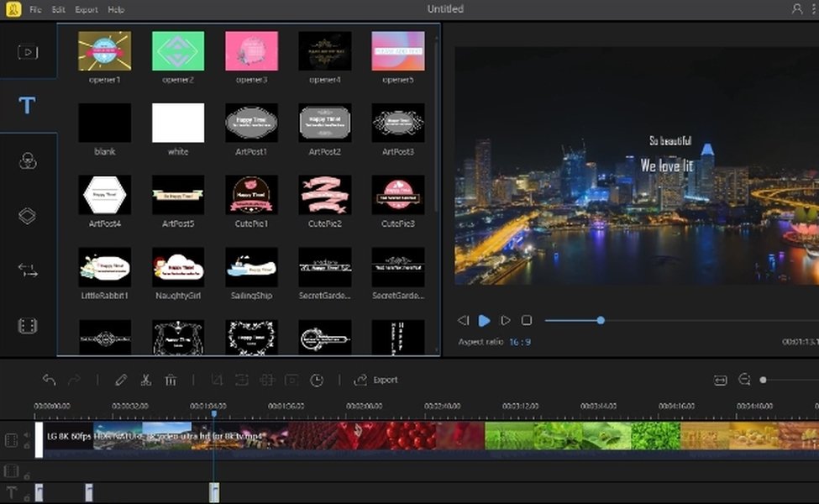This screenshot has width=819, height=504.
Task: Pick the CutePie1 template
Action: pyautogui.click(x=251, y=195)
